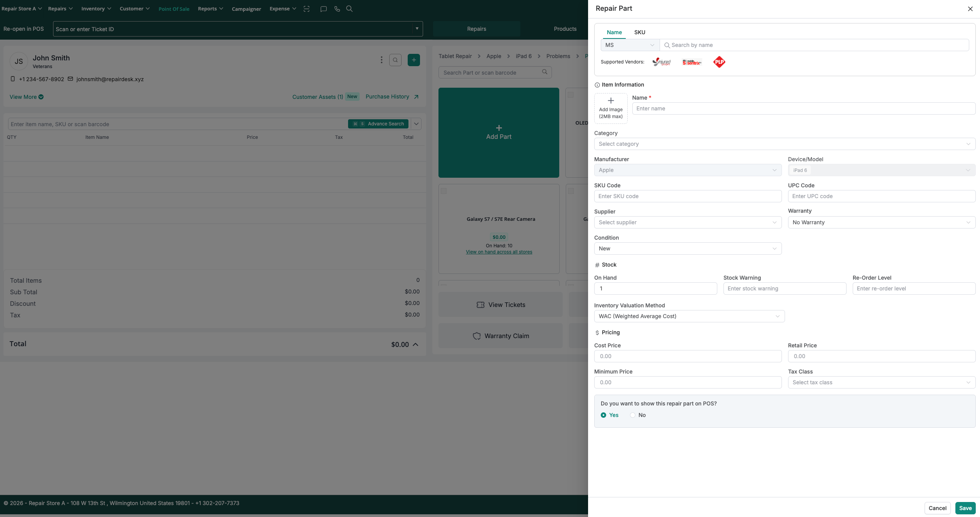The height and width of the screenshot is (517, 980).
Task: Click the Add Image plus box
Action: coord(610,108)
